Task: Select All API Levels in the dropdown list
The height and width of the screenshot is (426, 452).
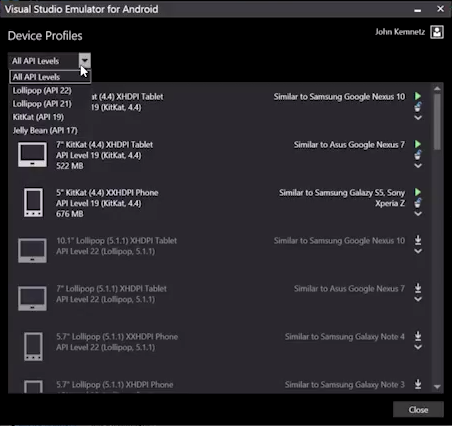Action: coord(50,77)
